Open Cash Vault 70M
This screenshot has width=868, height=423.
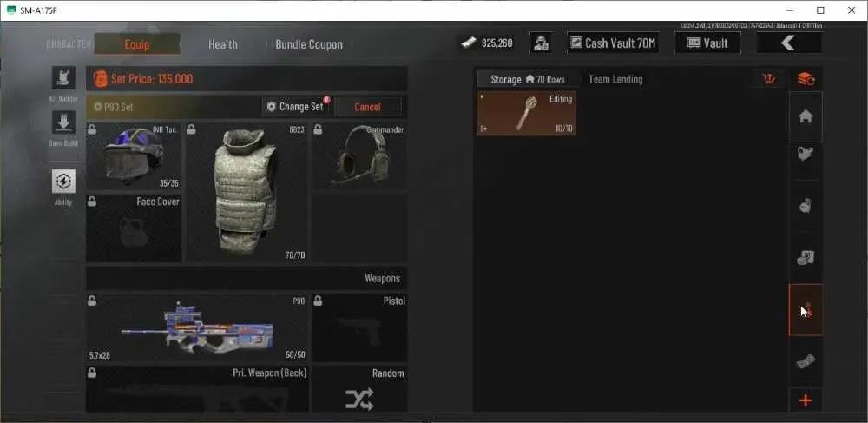click(x=614, y=43)
